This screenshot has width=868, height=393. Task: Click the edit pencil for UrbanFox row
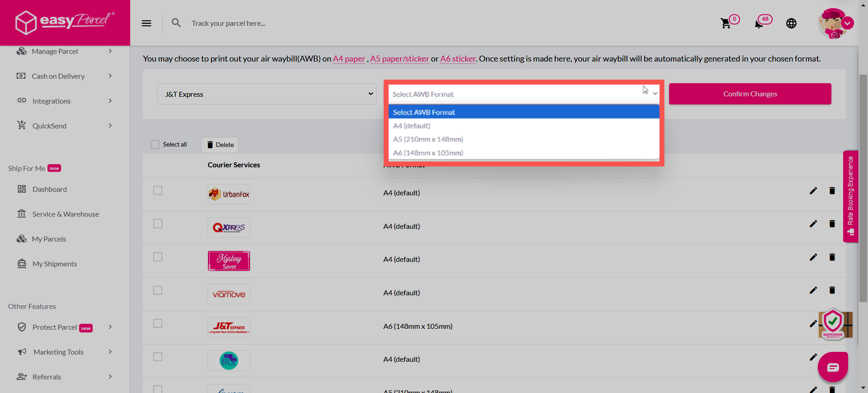tap(813, 190)
